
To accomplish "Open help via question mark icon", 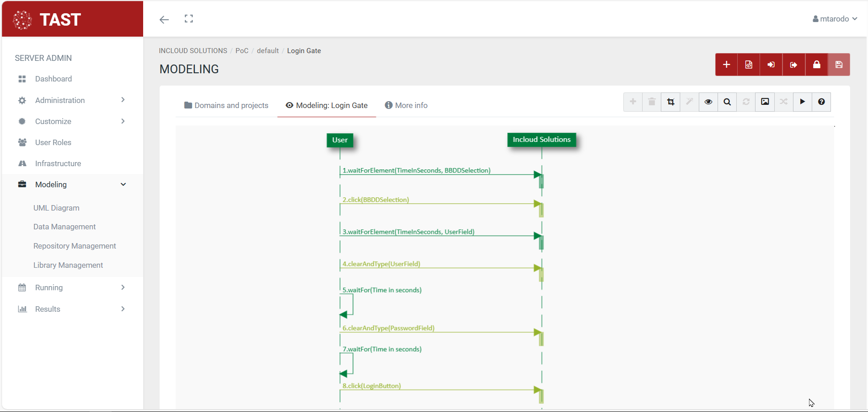I will pos(821,102).
